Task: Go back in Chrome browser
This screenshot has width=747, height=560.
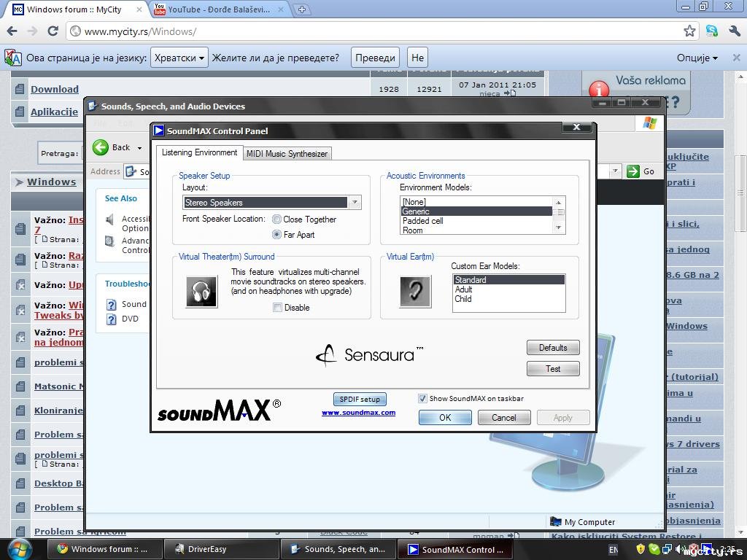Action: coord(12,31)
